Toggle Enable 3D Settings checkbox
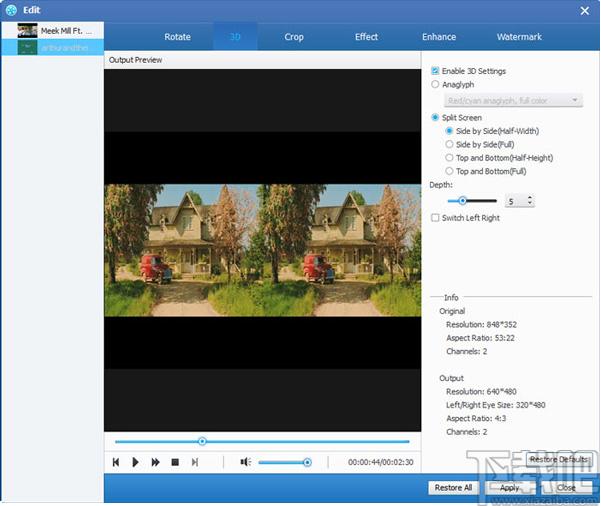The height and width of the screenshot is (506, 601). click(x=435, y=71)
